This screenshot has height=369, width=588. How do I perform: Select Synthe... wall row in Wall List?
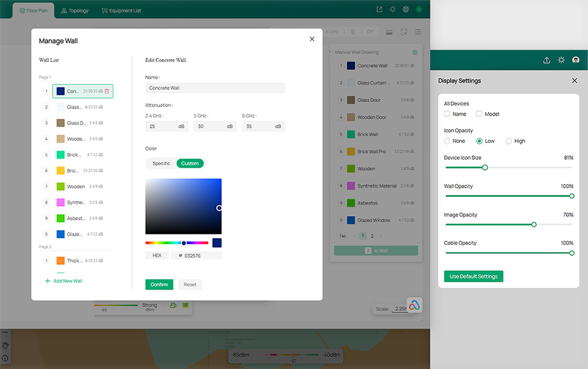point(83,203)
